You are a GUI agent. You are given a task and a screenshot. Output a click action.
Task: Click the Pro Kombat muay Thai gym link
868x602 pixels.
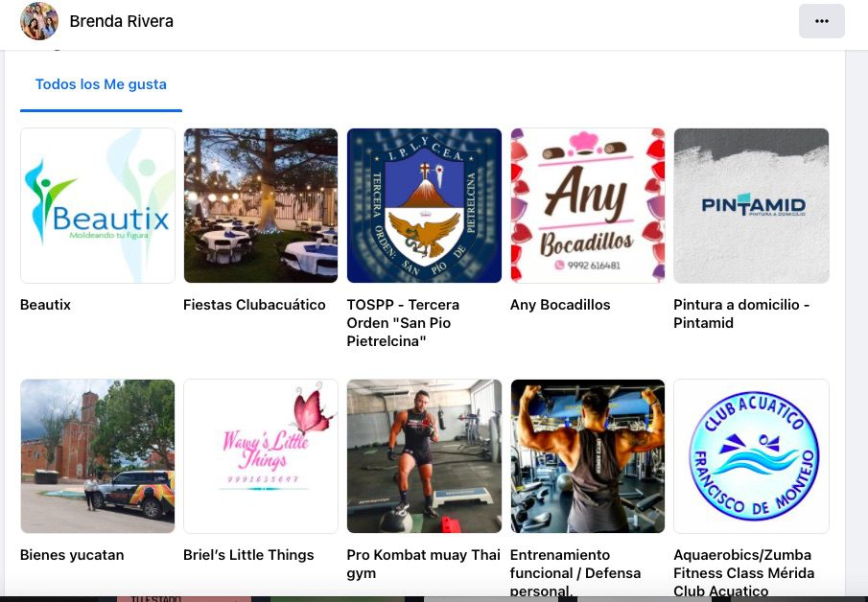click(424, 564)
